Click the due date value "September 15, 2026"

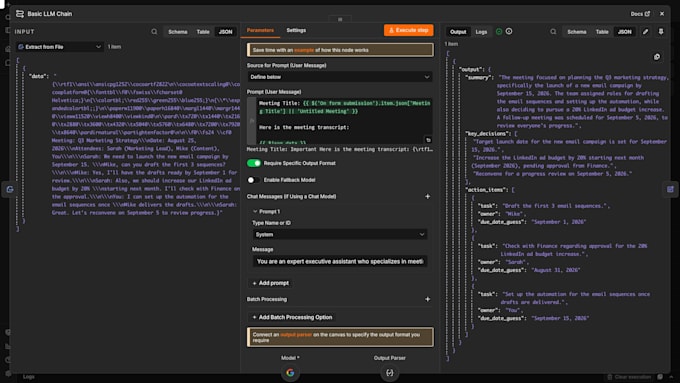click(x=560, y=318)
